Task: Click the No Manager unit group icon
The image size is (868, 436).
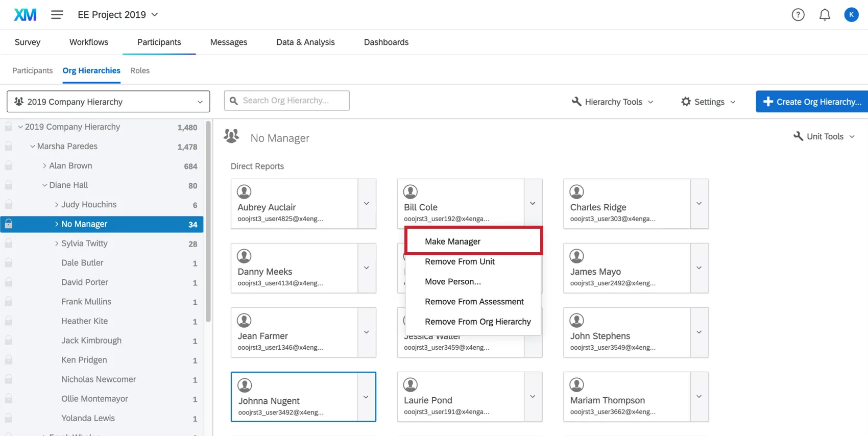Action: 231,136
